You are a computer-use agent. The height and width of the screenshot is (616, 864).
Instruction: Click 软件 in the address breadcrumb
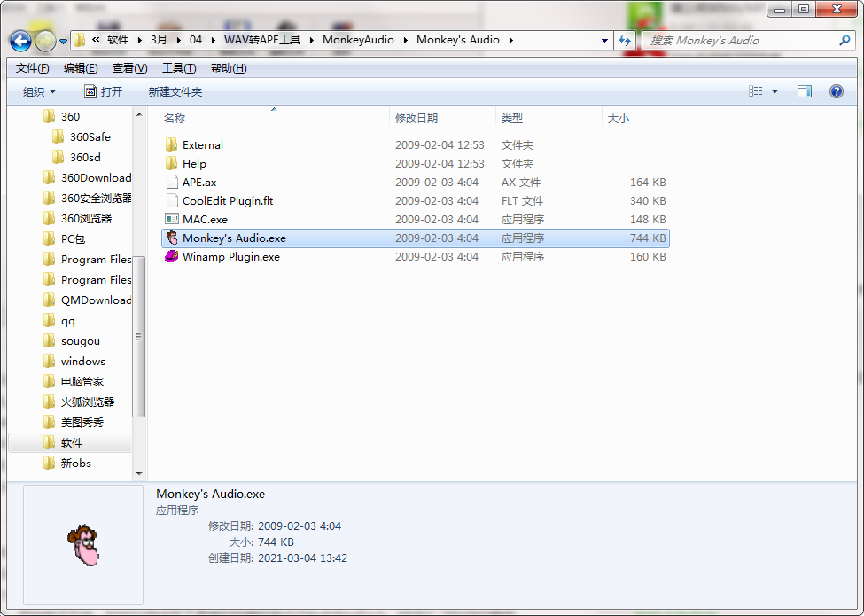tap(118, 40)
